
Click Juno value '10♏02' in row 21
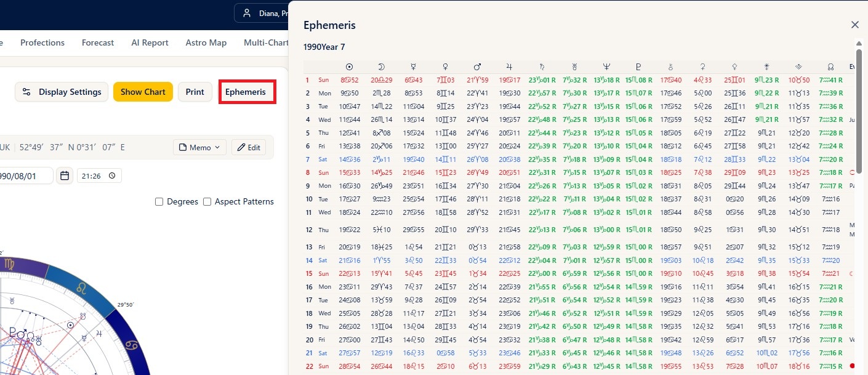pyautogui.click(x=766, y=353)
